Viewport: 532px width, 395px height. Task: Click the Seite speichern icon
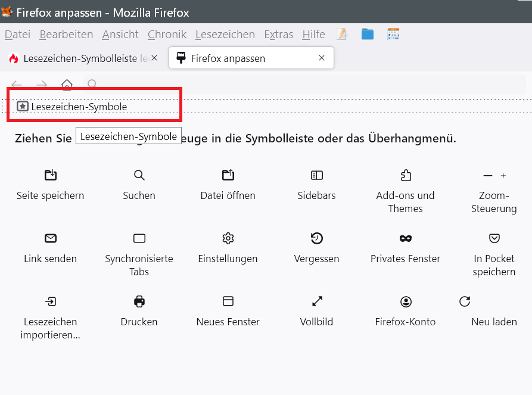click(x=51, y=175)
